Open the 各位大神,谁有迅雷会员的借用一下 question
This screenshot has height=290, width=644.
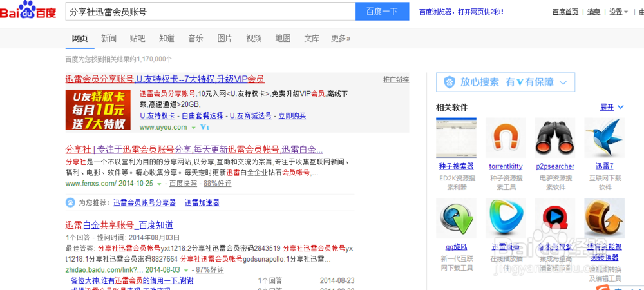pyautogui.click(x=132, y=281)
